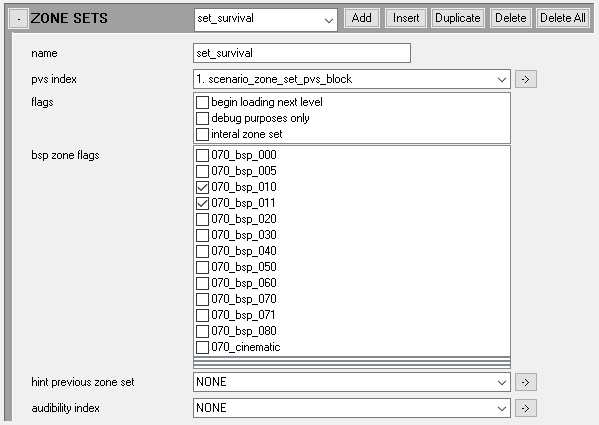Click Delete All zone sets
This screenshot has height=425, width=599.
(x=563, y=18)
